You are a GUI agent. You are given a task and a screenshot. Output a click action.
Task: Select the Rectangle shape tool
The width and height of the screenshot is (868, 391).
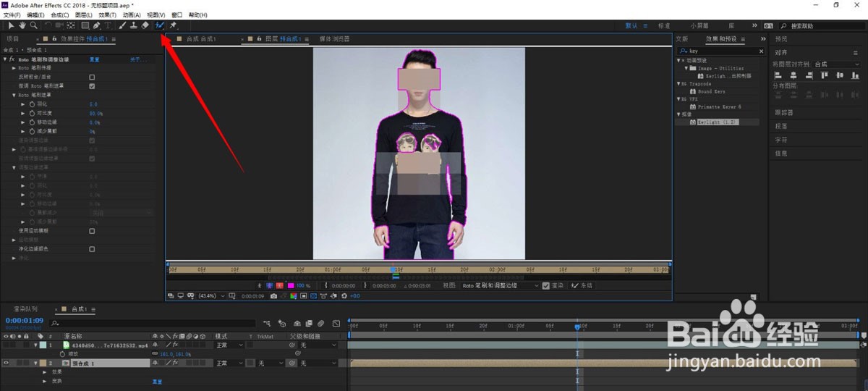click(85, 25)
